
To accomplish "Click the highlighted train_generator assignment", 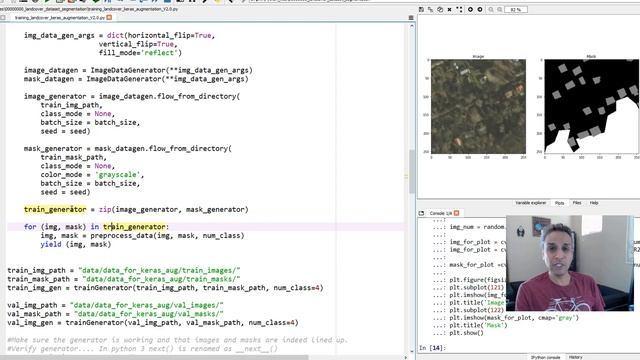I will click(55, 209).
